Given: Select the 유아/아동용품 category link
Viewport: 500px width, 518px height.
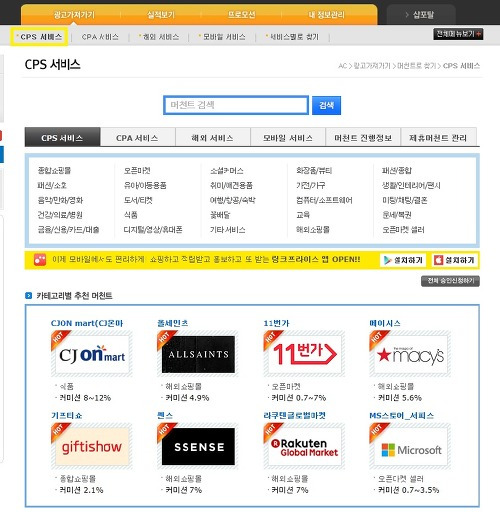Looking at the screenshot, I should [x=145, y=185].
